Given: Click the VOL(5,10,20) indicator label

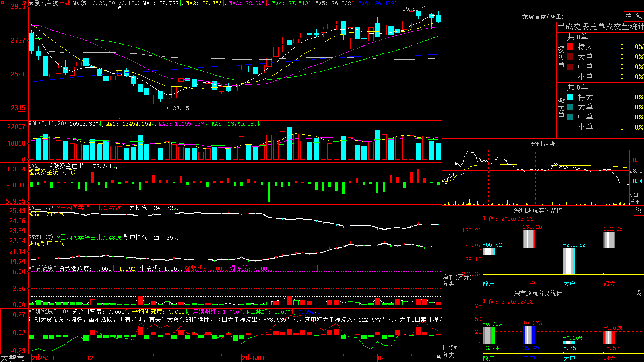Looking at the screenshot, I should tap(47, 124).
